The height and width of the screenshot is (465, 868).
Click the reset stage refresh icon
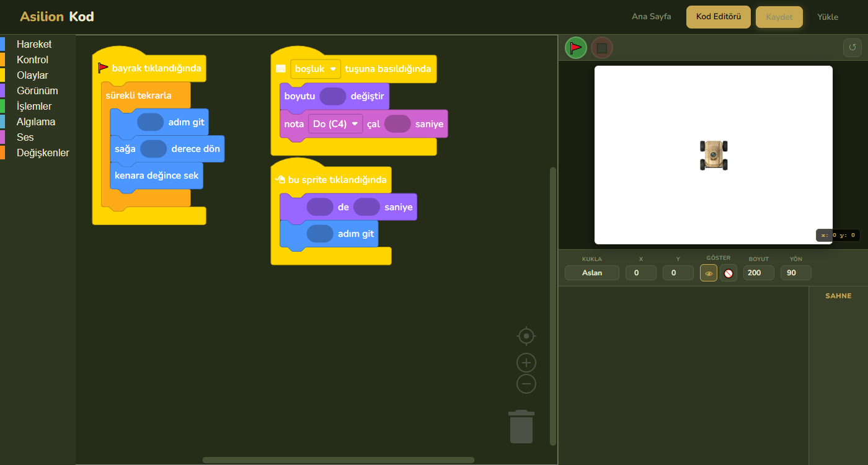[852, 48]
